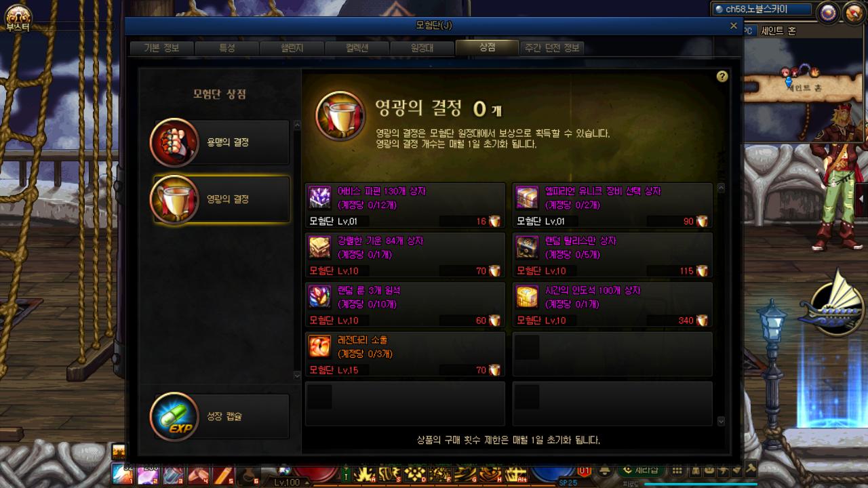Open the 주간 던전 정보 tab
The height and width of the screenshot is (488, 868).
tap(552, 48)
